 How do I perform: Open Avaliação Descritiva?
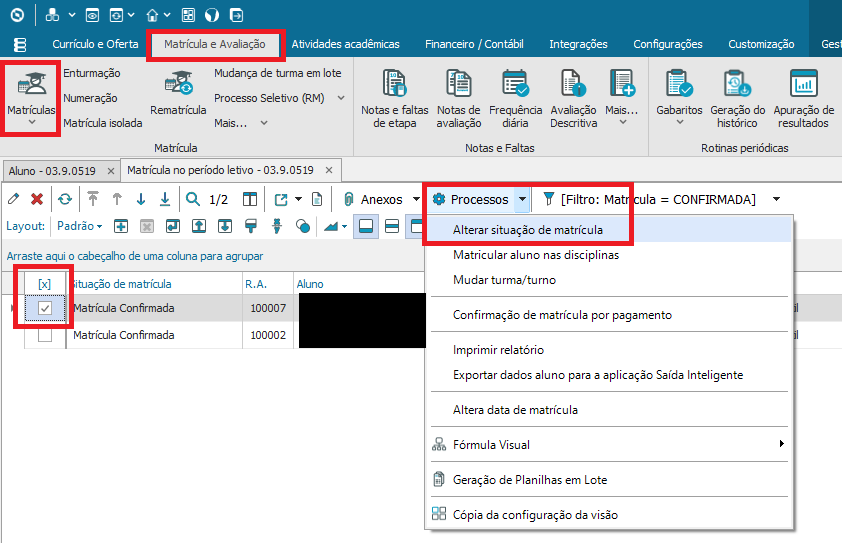tap(574, 99)
